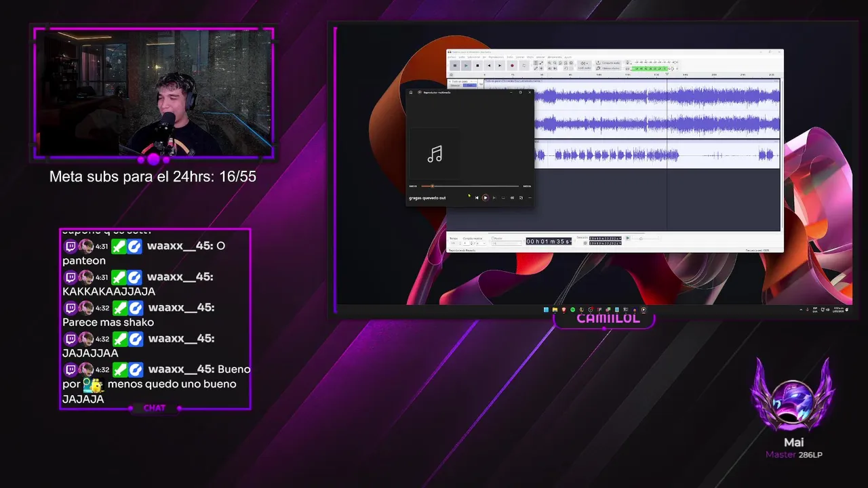Click media player's Previous track button

pyautogui.click(x=477, y=198)
